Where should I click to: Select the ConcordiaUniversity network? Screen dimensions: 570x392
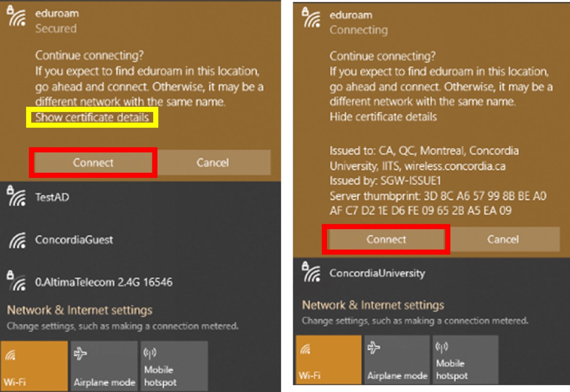pyautogui.click(x=431, y=273)
